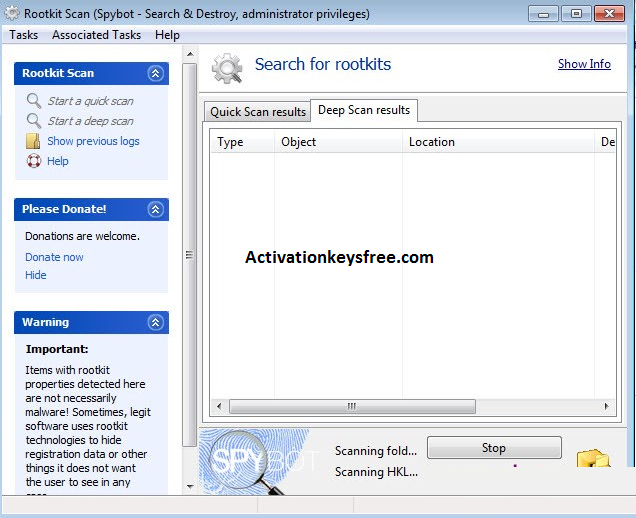
Task: Collapse the Warning panel
Action: 155,322
